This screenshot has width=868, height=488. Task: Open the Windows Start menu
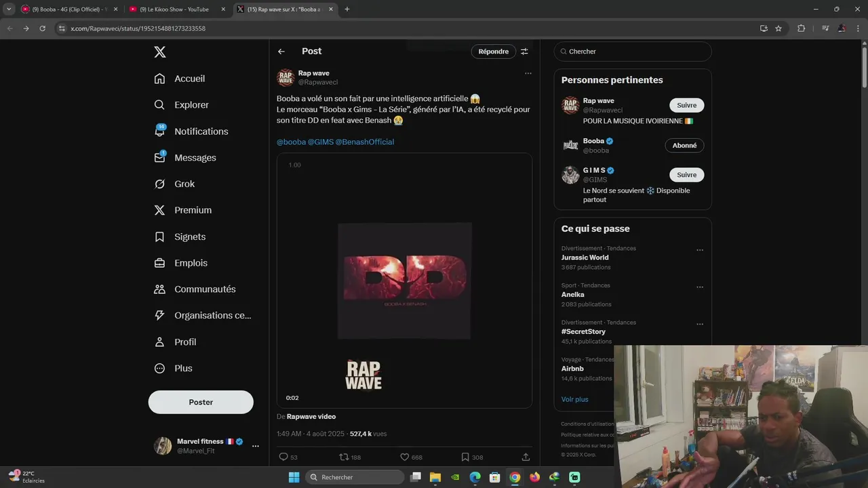(294, 477)
